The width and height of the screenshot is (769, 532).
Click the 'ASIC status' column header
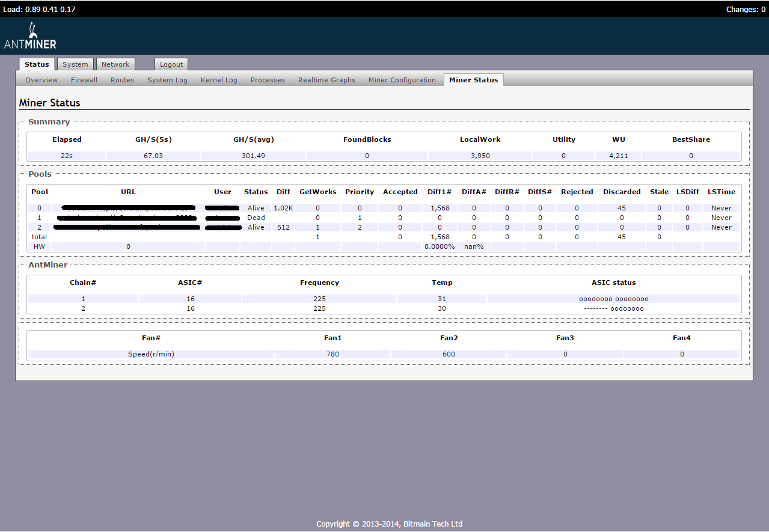(614, 283)
